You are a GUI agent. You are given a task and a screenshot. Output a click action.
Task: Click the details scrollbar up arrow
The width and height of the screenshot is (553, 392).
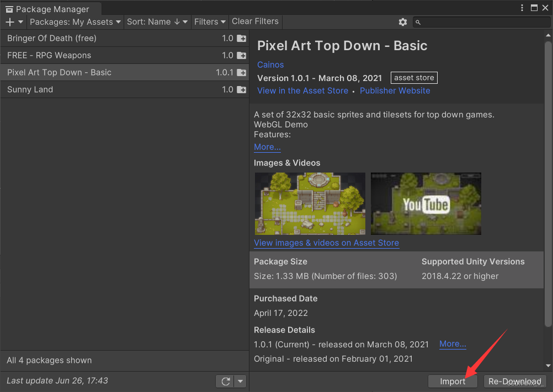tap(548, 35)
